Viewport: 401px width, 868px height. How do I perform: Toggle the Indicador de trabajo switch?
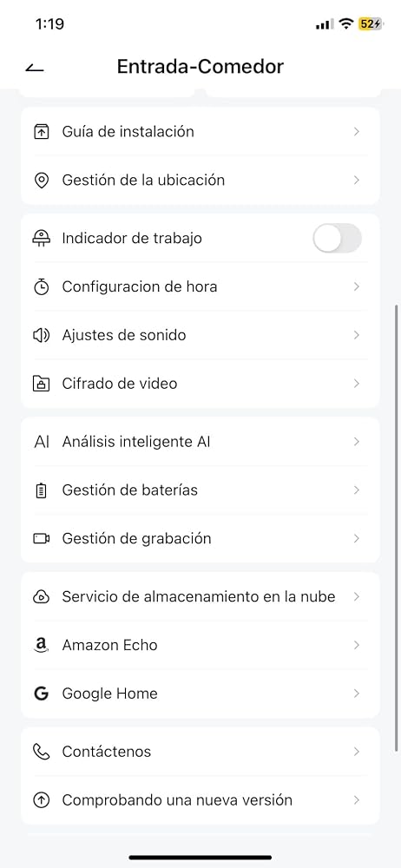point(338,239)
